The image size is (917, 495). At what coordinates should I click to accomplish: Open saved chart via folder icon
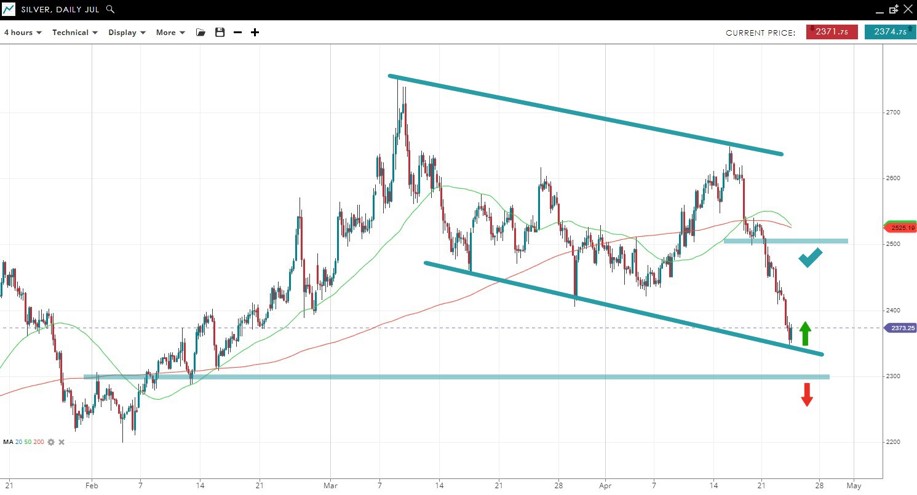click(x=201, y=32)
